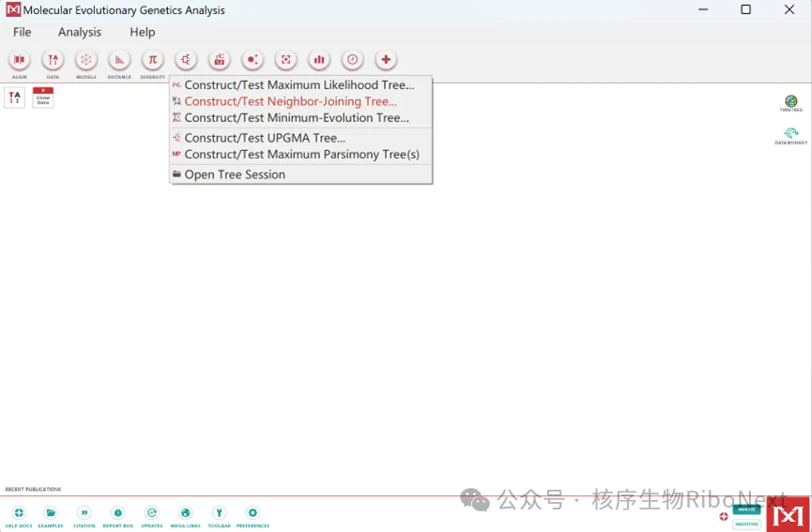
Task: Click the Report Bug icon
Action: [118, 516]
